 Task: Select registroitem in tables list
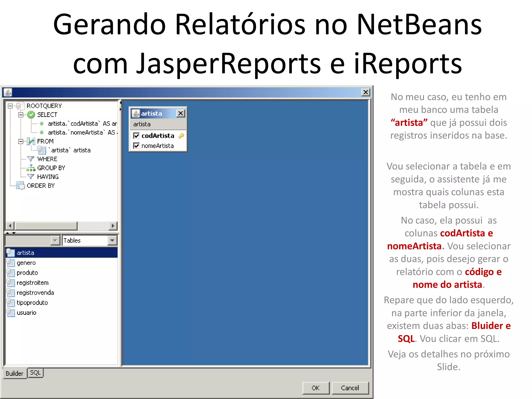(x=62, y=283)
